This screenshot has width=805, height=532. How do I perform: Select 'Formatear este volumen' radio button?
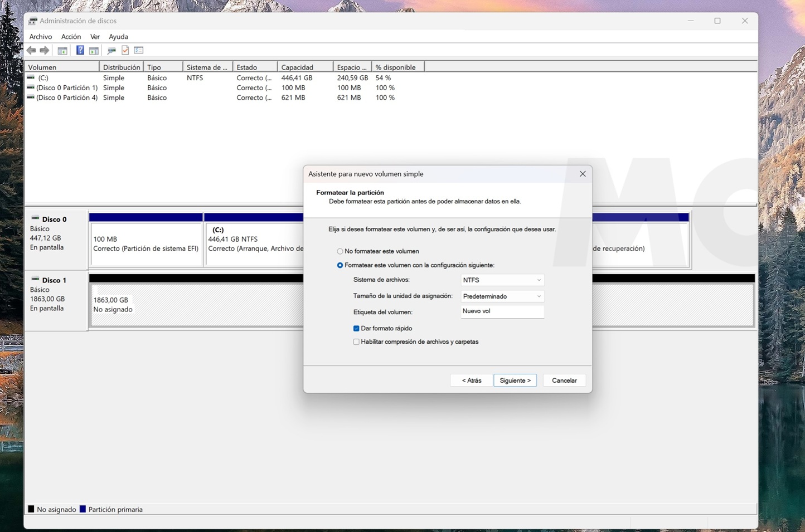coord(340,265)
